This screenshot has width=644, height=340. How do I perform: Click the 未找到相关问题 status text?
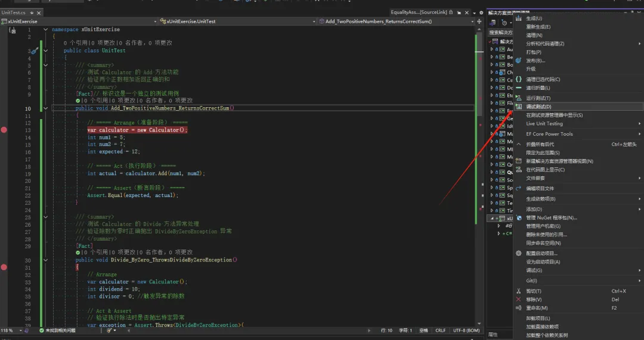click(60, 330)
